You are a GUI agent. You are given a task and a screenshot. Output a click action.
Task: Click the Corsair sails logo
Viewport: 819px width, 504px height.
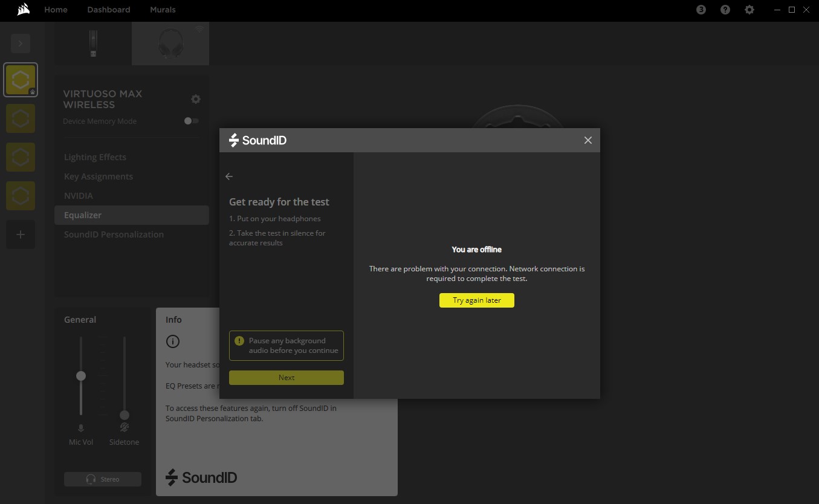[x=24, y=10]
